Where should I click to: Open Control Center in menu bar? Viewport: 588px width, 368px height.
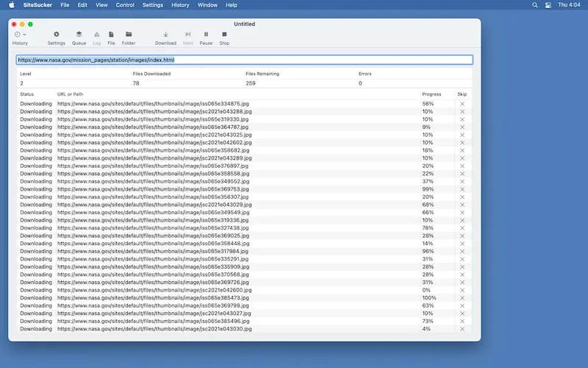548,5
